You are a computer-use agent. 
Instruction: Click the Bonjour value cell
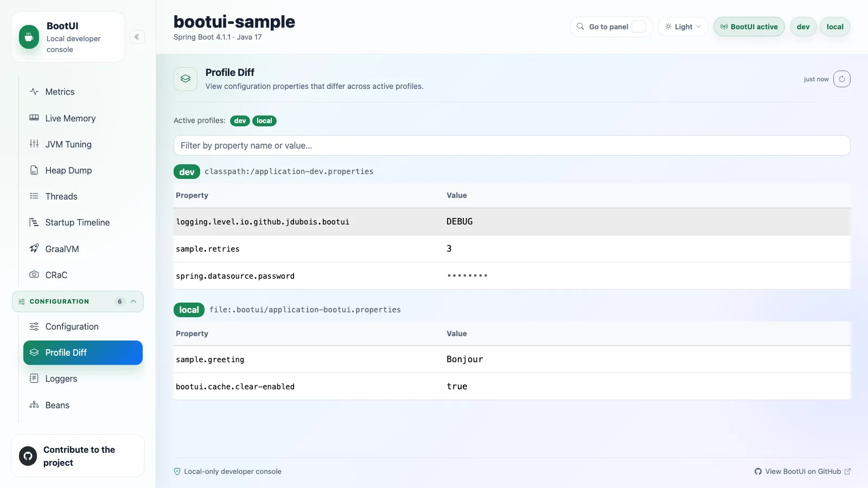click(465, 359)
